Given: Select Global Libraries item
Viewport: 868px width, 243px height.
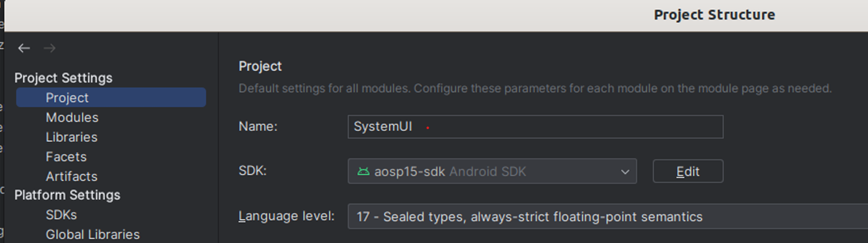Looking at the screenshot, I should pos(93,234).
